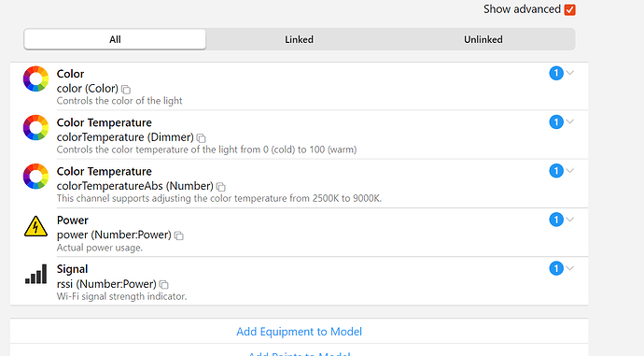Screen dimensions: 644x356
Task: Click the Power channel title
Action: coord(72,221)
